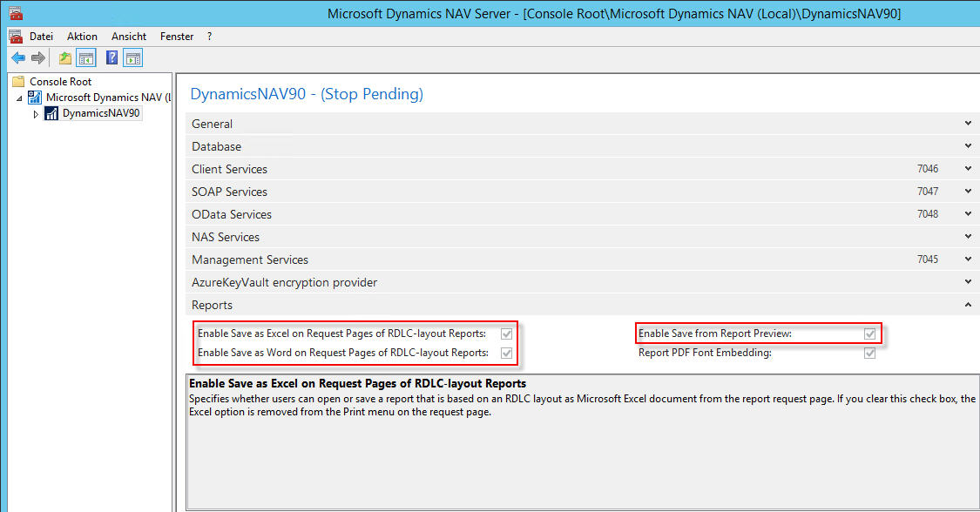Expand the DynamicsNAV90 tree node arrow
980x512 pixels.
[36, 114]
